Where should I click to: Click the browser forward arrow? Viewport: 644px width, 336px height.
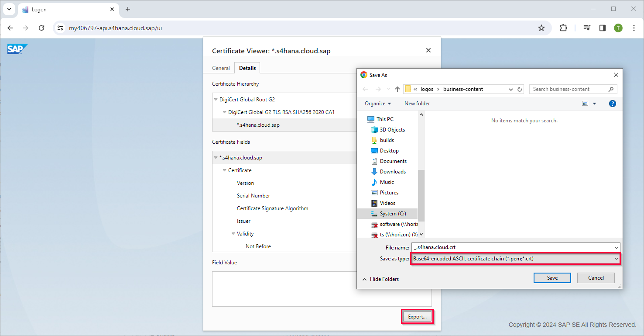pyautogui.click(x=26, y=28)
